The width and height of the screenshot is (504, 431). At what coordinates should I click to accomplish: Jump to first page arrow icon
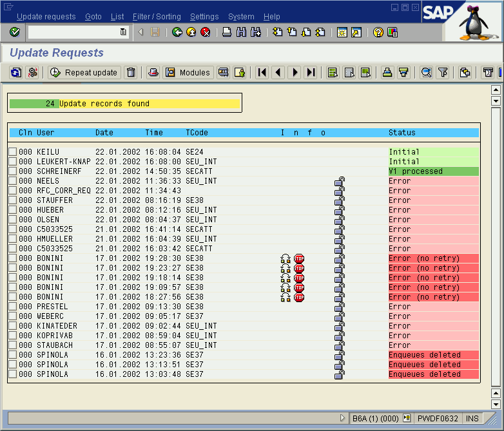coord(262,73)
